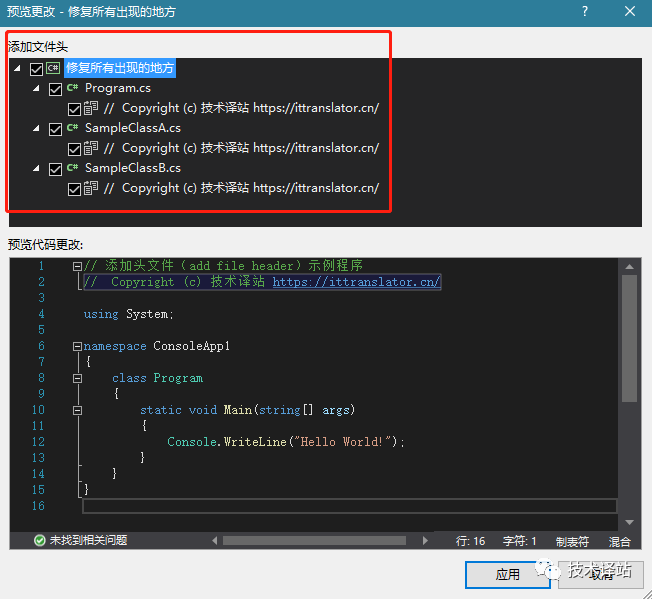Click the document change icon under SampleClassA.cs
This screenshot has width=652, height=599.
click(91, 148)
